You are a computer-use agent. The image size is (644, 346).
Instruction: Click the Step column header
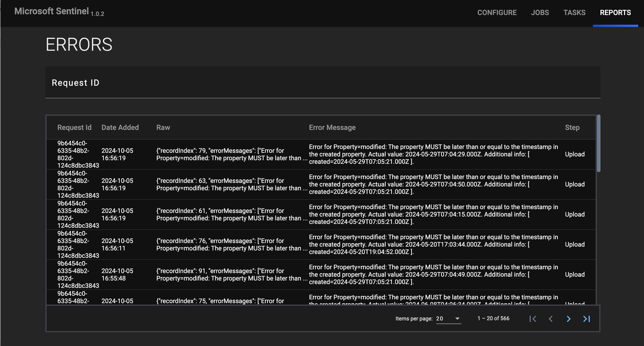pos(572,127)
